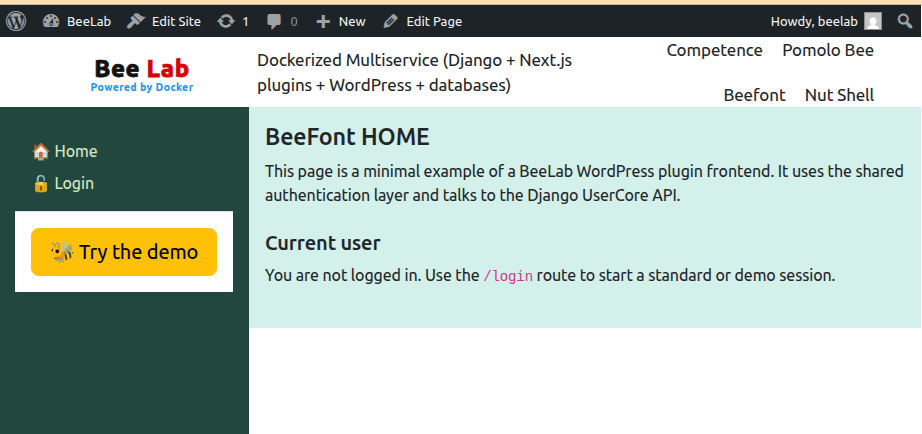The image size is (922, 434).
Task: Open the Competence menu item
Action: point(714,50)
